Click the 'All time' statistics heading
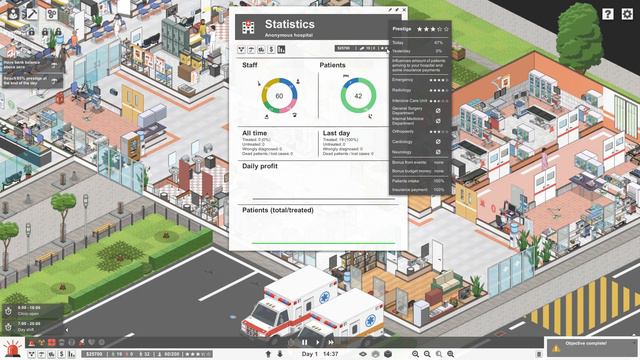The width and height of the screenshot is (640, 360). click(x=254, y=133)
